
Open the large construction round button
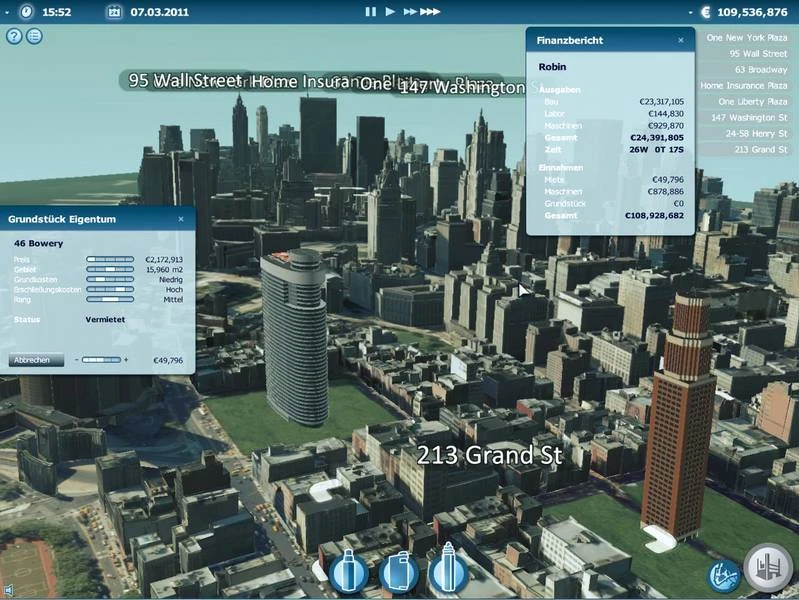pos(769,567)
